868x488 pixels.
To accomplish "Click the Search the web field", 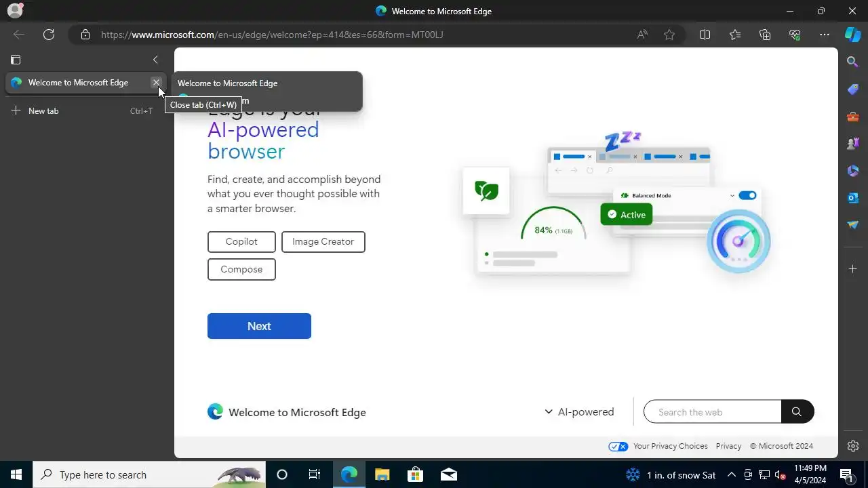I will [712, 412].
